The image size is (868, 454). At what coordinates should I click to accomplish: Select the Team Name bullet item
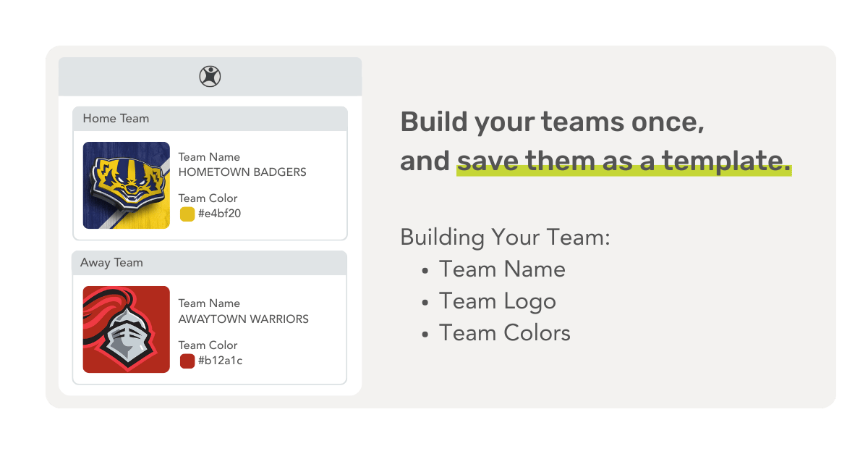pos(502,269)
